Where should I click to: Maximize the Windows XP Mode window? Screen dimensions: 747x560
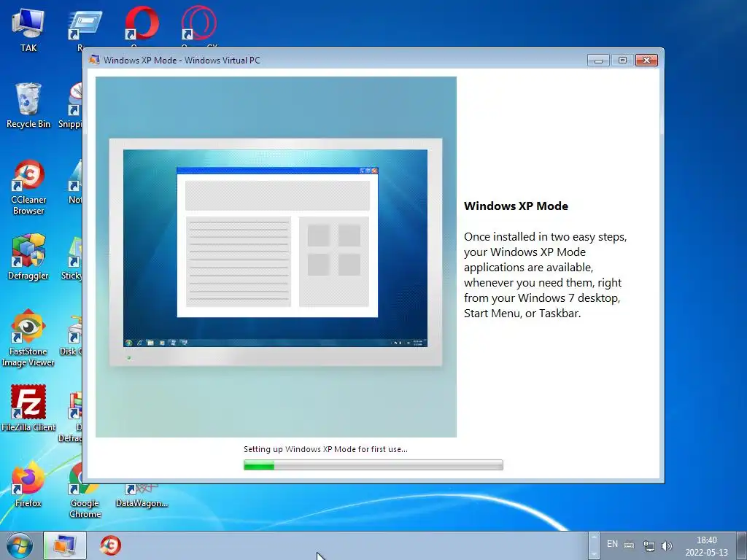tap(622, 61)
